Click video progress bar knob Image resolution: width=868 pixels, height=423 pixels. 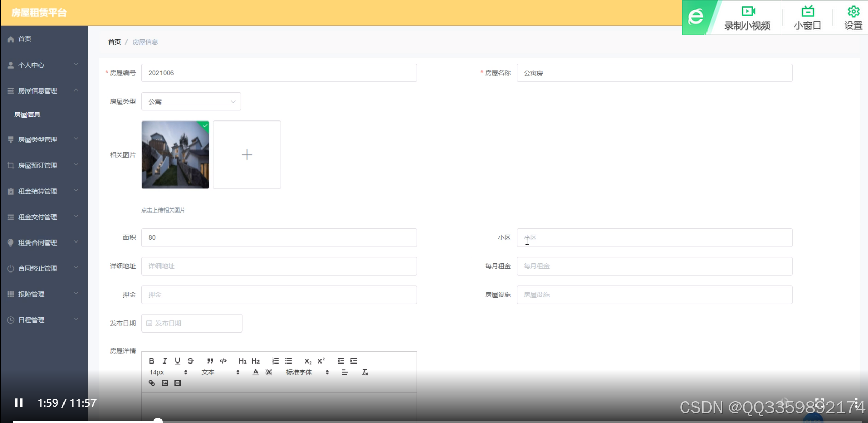pyautogui.click(x=158, y=421)
